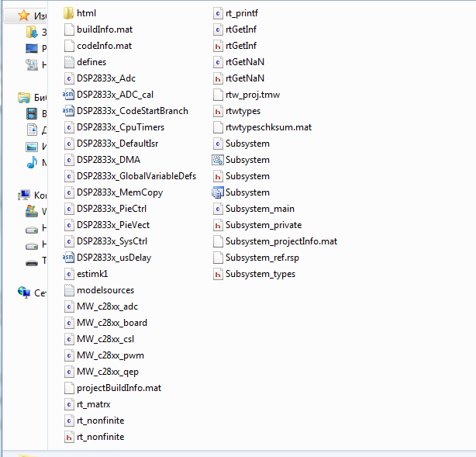Open the Libraries icon in navigation pane
The image size is (476, 457).
[x=24, y=97]
